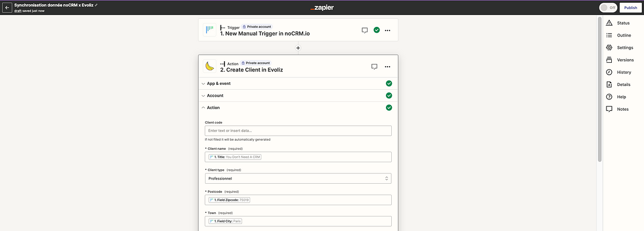The width and height of the screenshot is (644, 231).
Task: Click the green check next to App & event
Action: tap(389, 83)
